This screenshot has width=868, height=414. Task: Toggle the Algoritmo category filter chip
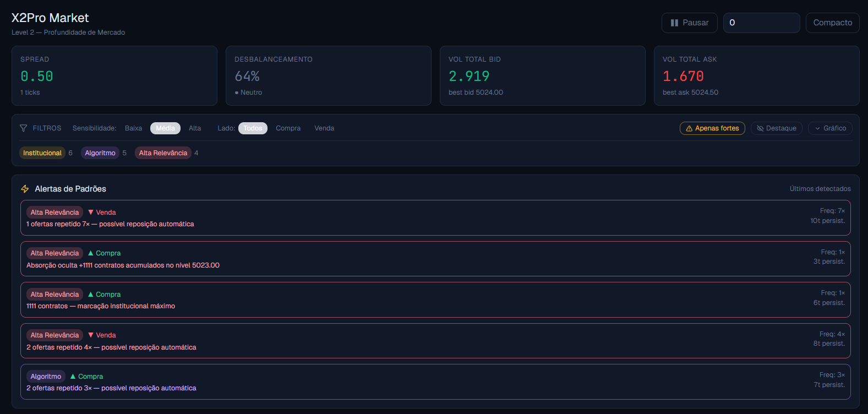pos(100,153)
